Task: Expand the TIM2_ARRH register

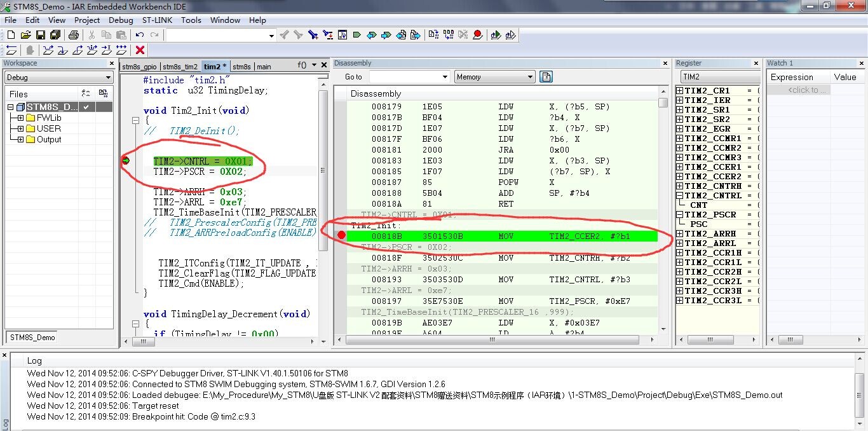Action: (679, 233)
